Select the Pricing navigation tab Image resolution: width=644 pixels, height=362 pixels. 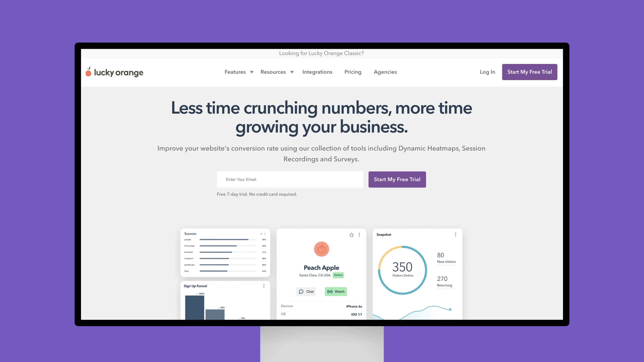tap(353, 72)
